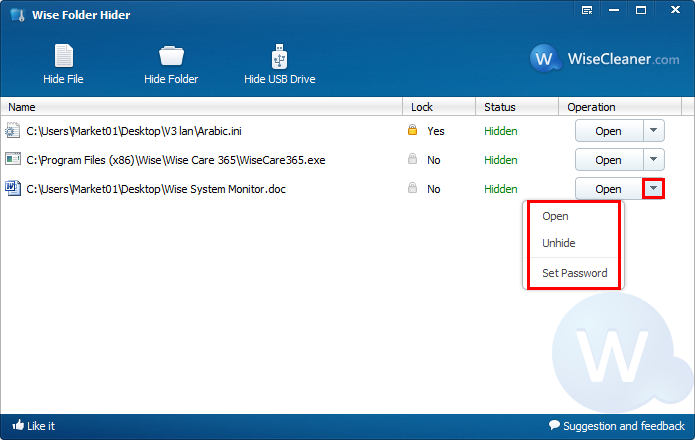
Task: Click the Operation column header
Action: (x=620, y=107)
